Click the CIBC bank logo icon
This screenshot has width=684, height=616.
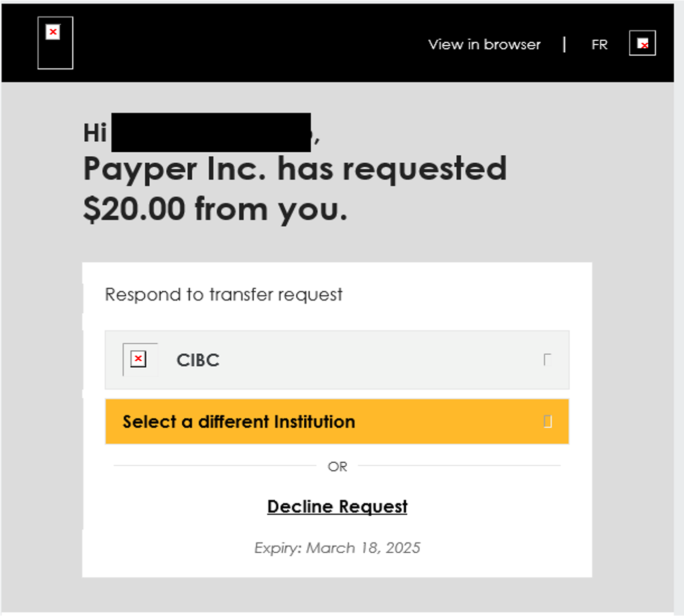pyautogui.click(x=140, y=359)
